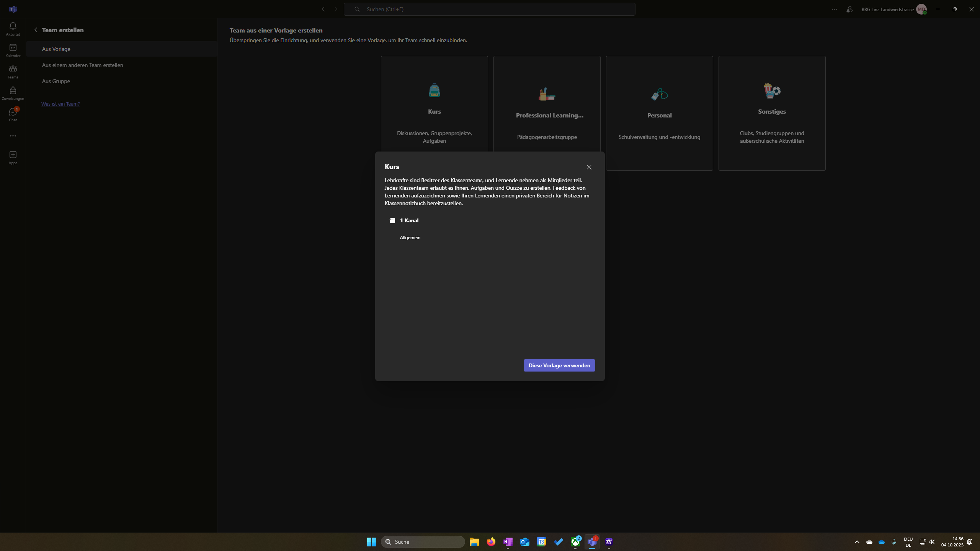Viewport: 980px width, 551px height.
Task: Expand more apps ellipsis in sidebar
Action: (x=13, y=136)
